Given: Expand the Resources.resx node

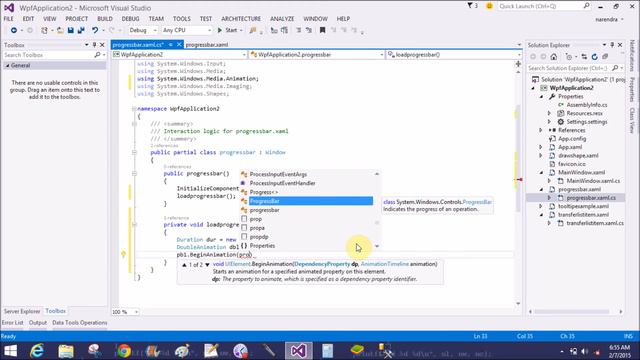Looking at the screenshot, I should (549, 113).
